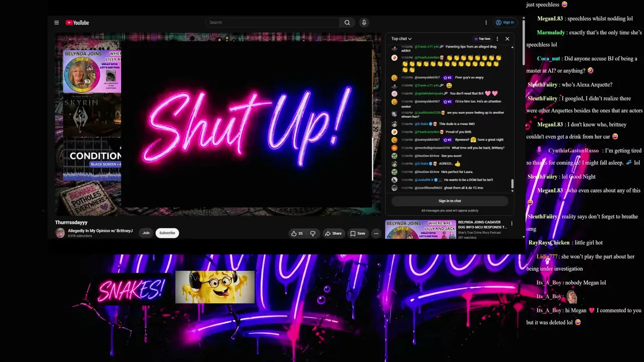Go to the YouTube home logo

click(x=77, y=23)
